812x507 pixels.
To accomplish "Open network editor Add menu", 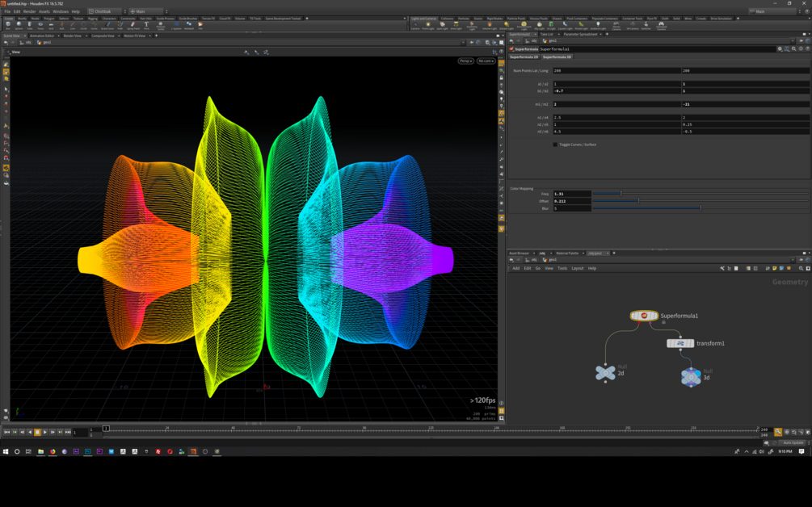I will pos(515,269).
